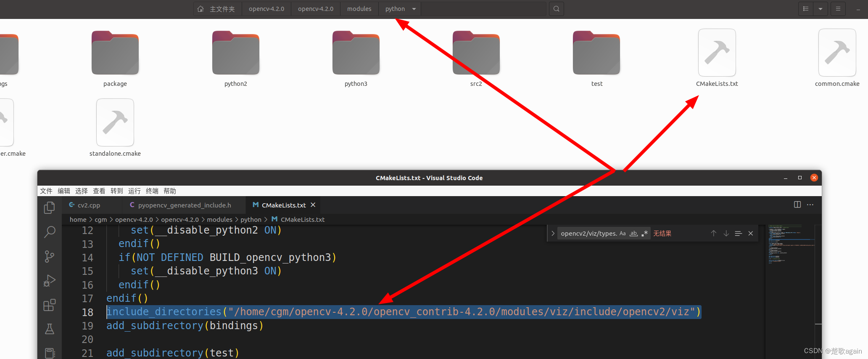Screen dimensions: 868x359
Task: Switch to pyopencv_generated_include.h tab
Action: pos(184,205)
